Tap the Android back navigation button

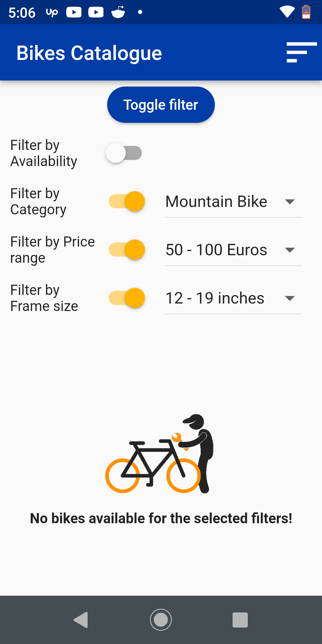pos(81,620)
